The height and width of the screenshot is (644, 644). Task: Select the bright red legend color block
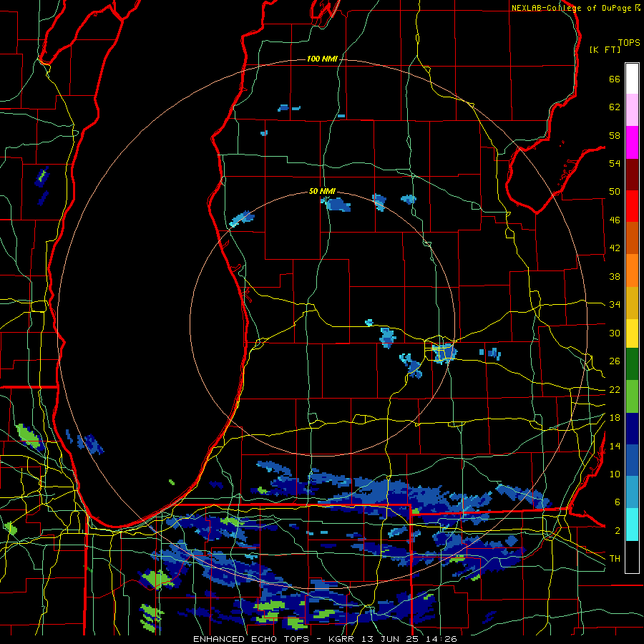632,206
